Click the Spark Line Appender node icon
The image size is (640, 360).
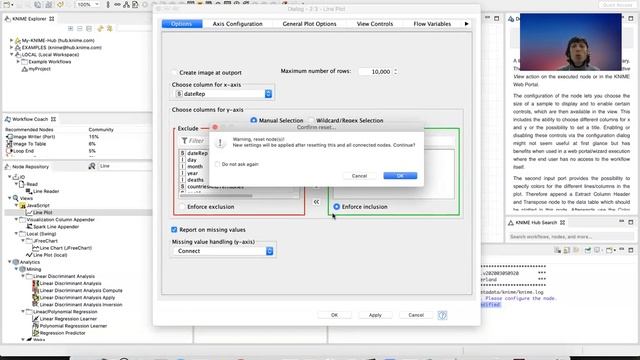tap(29, 227)
